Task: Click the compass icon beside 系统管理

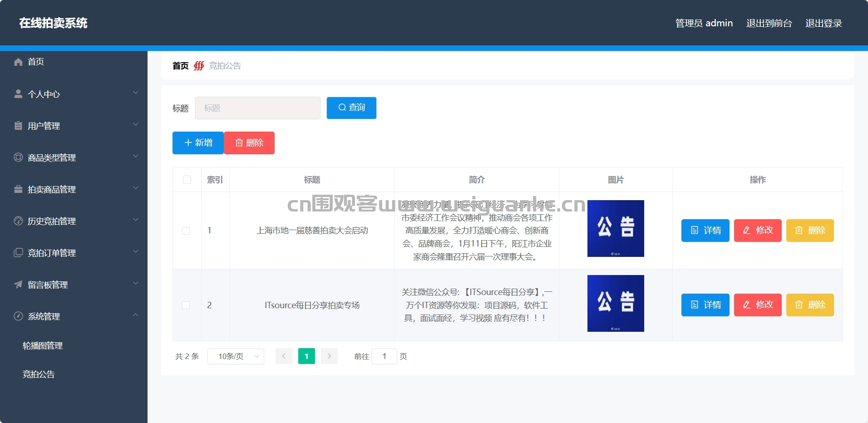Action: tap(18, 316)
